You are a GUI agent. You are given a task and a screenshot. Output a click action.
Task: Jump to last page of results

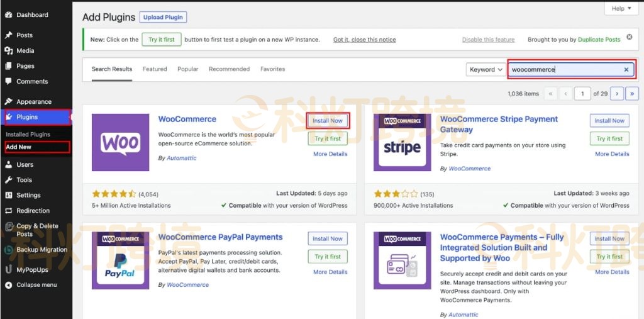(x=632, y=94)
